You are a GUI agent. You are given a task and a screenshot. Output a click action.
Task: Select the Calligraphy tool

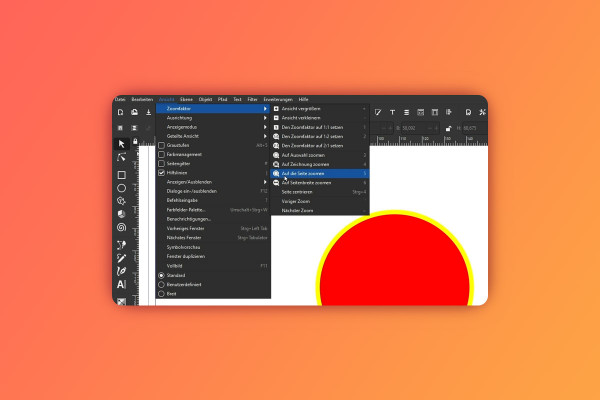coord(122,271)
